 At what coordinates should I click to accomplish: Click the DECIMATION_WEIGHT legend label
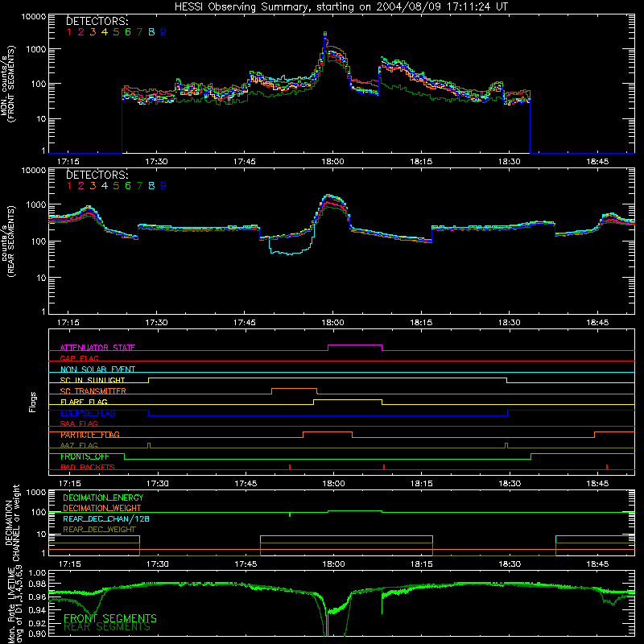click(102, 508)
